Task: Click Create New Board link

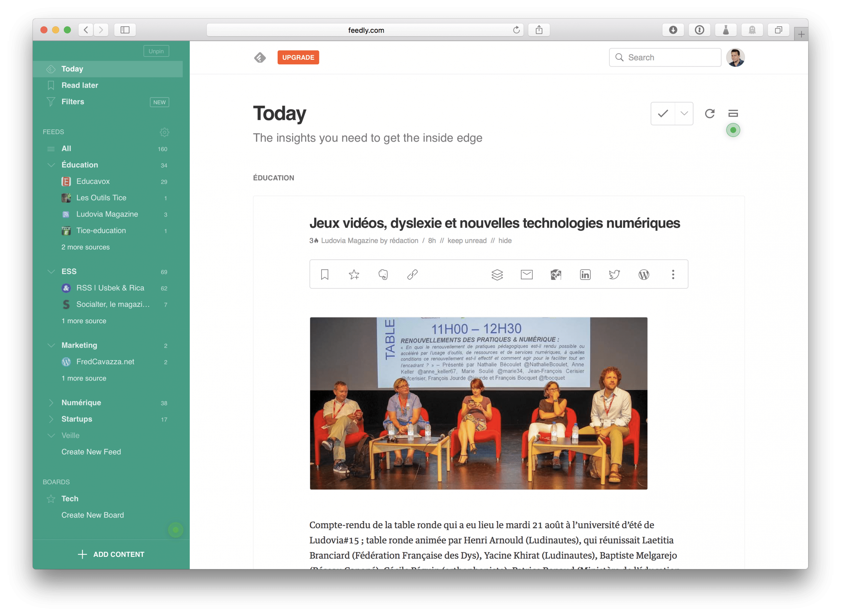Action: (93, 515)
